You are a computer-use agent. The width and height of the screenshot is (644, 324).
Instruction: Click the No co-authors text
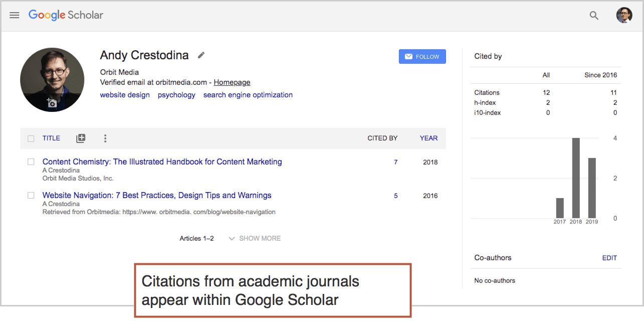[495, 281]
